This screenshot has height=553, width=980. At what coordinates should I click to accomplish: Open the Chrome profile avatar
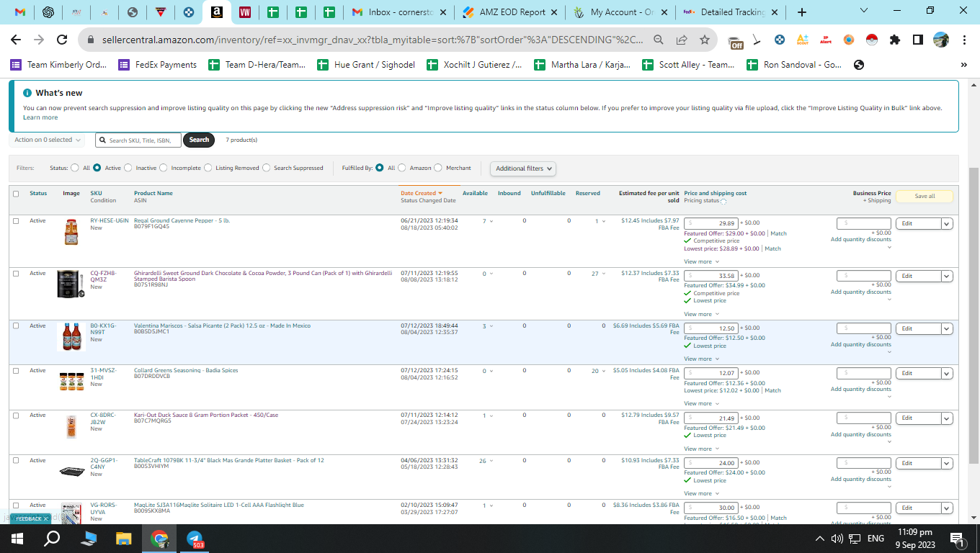pos(940,40)
